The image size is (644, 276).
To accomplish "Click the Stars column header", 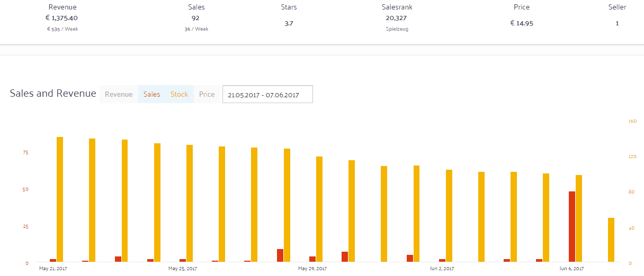I will coord(289,7).
